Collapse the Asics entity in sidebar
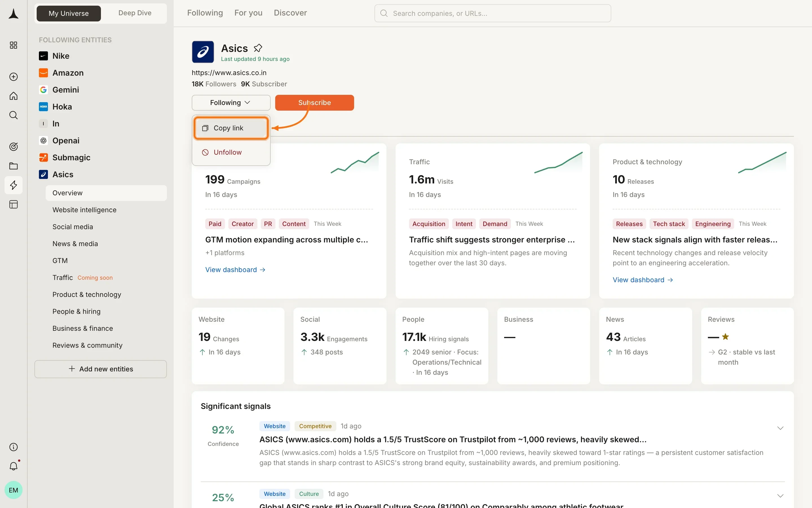The image size is (812, 508). (x=56, y=174)
